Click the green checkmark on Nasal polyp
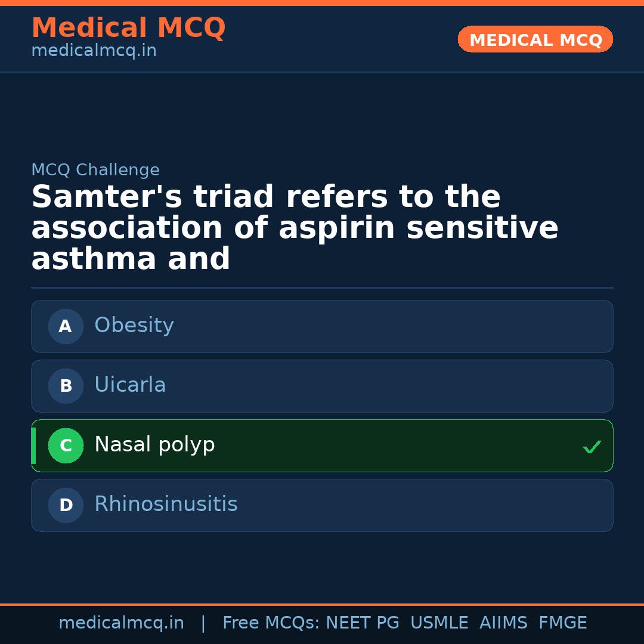Screen dimensions: 644x644 coord(592,447)
